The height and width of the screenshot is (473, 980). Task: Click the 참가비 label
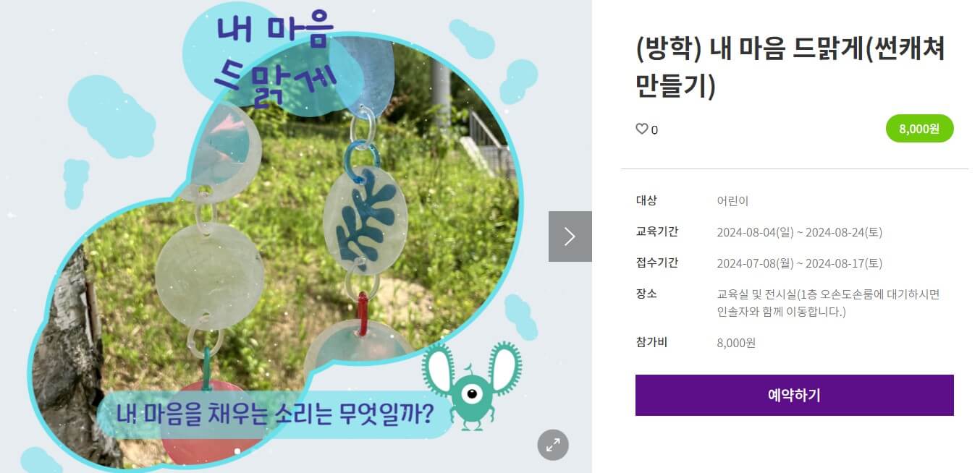(651, 341)
